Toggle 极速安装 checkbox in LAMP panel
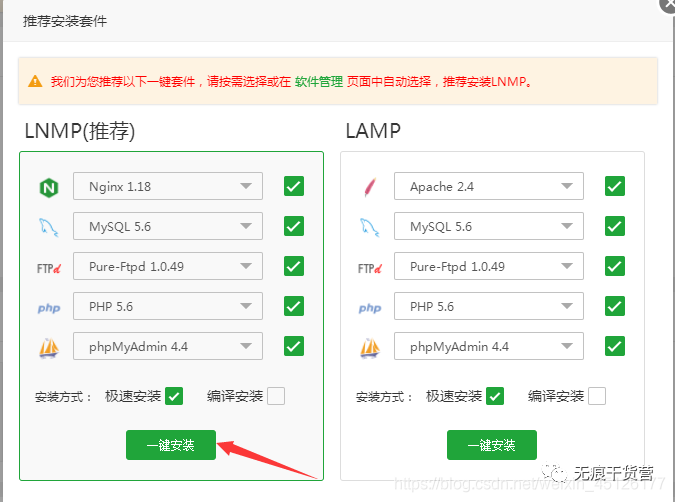Image resolution: width=675 pixels, height=502 pixels. (x=495, y=396)
